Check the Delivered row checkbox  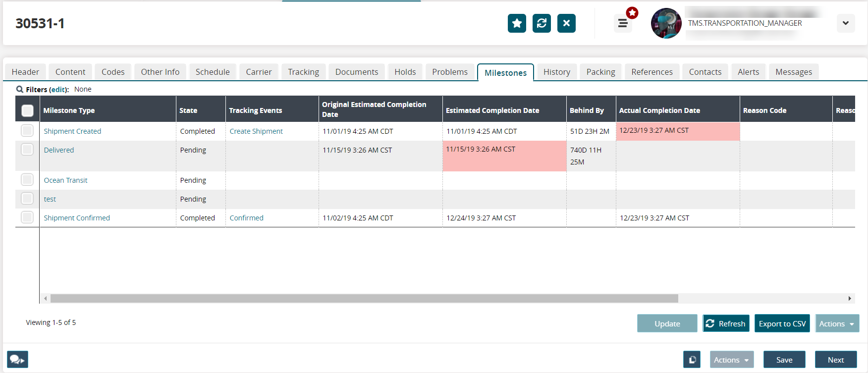pyautogui.click(x=27, y=150)
